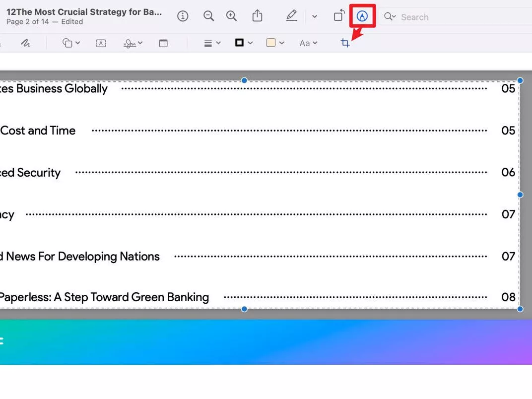Zoom out using the magnifier minus icon
The width and height of the screenshot is (532, 399).
[208, 16]
